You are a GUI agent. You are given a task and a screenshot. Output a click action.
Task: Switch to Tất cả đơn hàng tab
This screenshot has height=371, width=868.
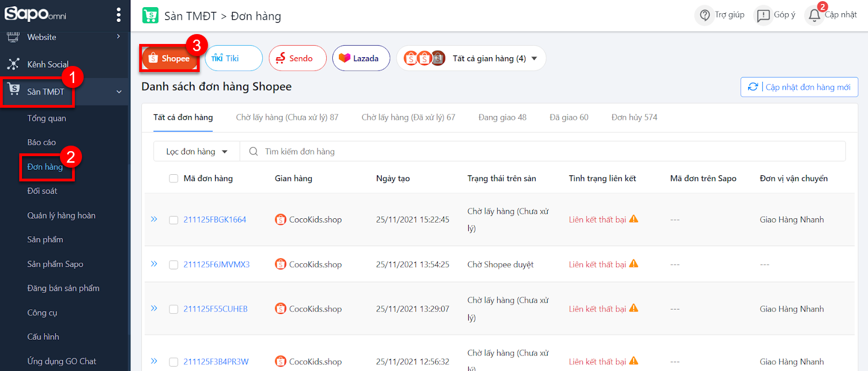[183, 117]
